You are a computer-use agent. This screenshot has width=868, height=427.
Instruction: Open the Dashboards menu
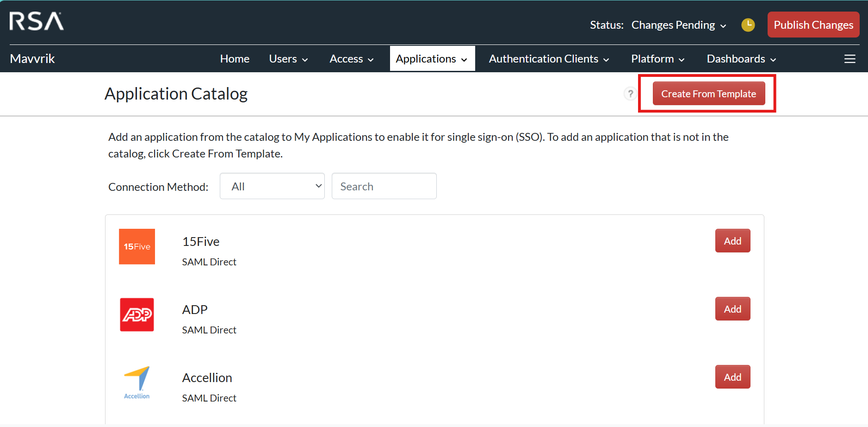(741, 59)
